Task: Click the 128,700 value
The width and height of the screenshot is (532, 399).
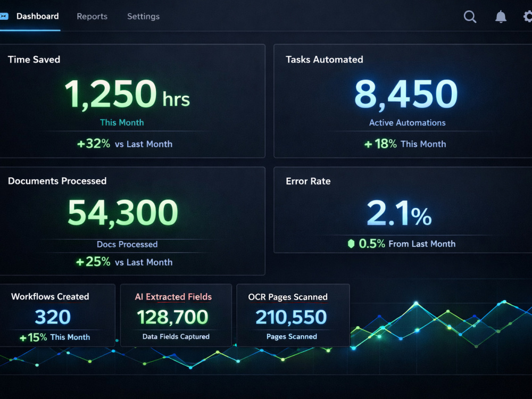Action: click(172, 317)
